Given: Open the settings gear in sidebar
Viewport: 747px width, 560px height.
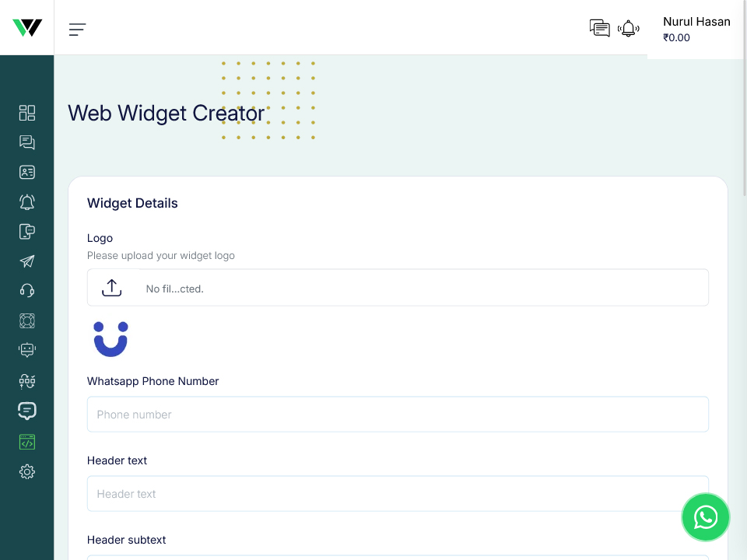Looking at the screenshot, I should tap(27, 471).
